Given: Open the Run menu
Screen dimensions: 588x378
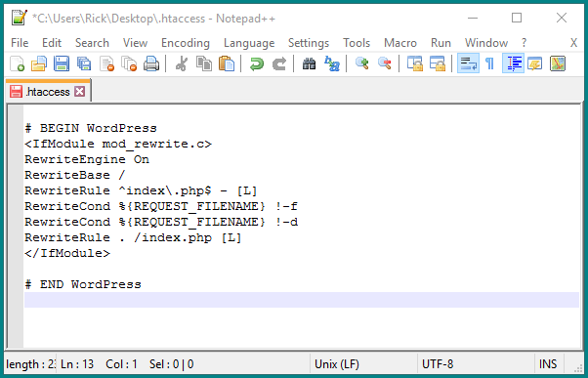Looking at the screenshot, I should [x=441, y=43].
